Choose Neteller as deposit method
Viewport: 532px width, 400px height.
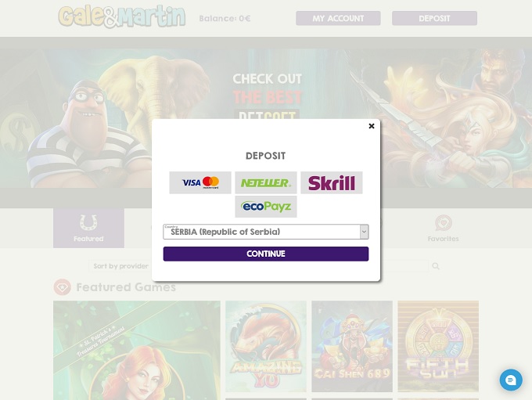266,182
